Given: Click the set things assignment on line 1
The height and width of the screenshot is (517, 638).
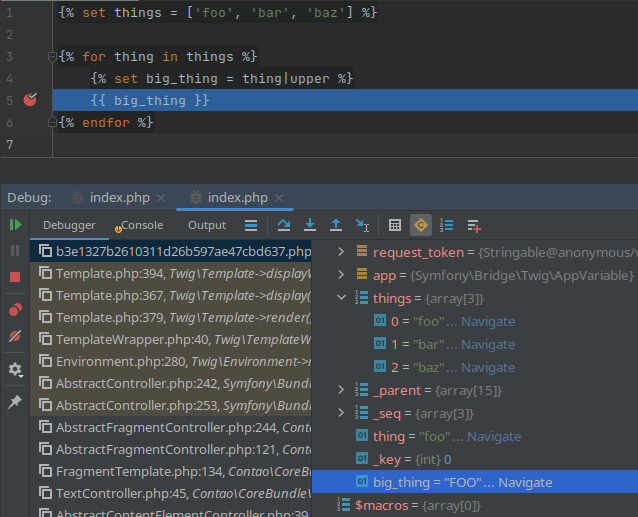Looking at the screenshot, I should [x=217, y=13].
